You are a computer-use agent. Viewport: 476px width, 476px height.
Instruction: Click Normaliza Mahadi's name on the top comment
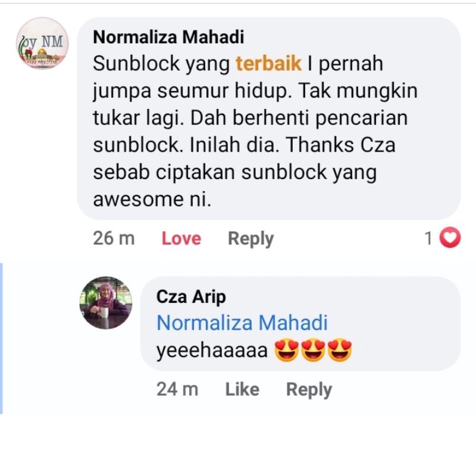click(168, 37)
